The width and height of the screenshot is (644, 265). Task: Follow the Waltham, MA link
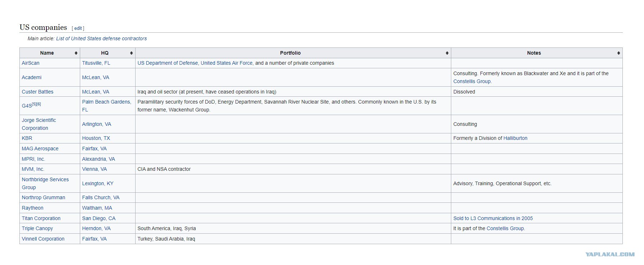coord(97,208)
